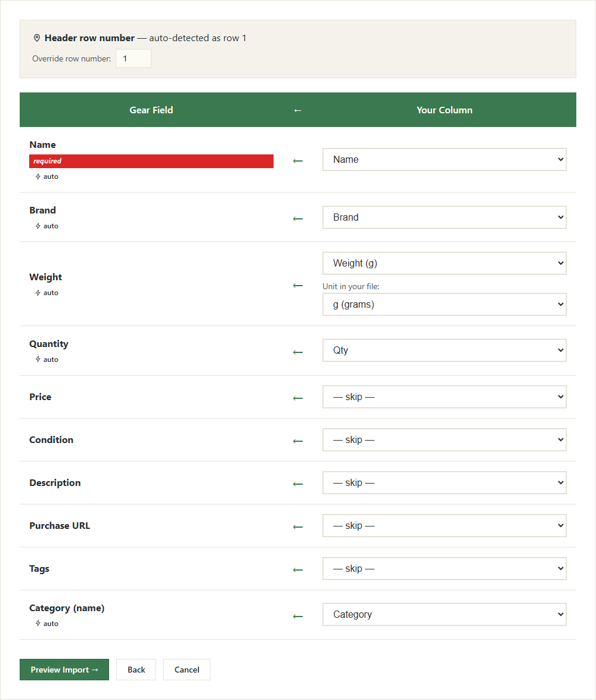The height and width of the screenshot is (700, 596).
Task: Cancel the import
Action: coord(187,670)
